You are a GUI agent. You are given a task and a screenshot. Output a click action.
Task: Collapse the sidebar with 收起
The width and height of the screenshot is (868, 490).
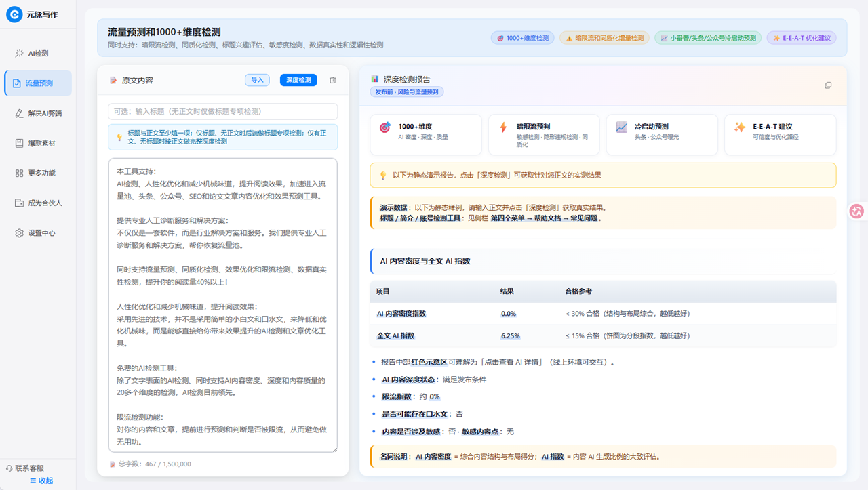[x=41, y=481]
